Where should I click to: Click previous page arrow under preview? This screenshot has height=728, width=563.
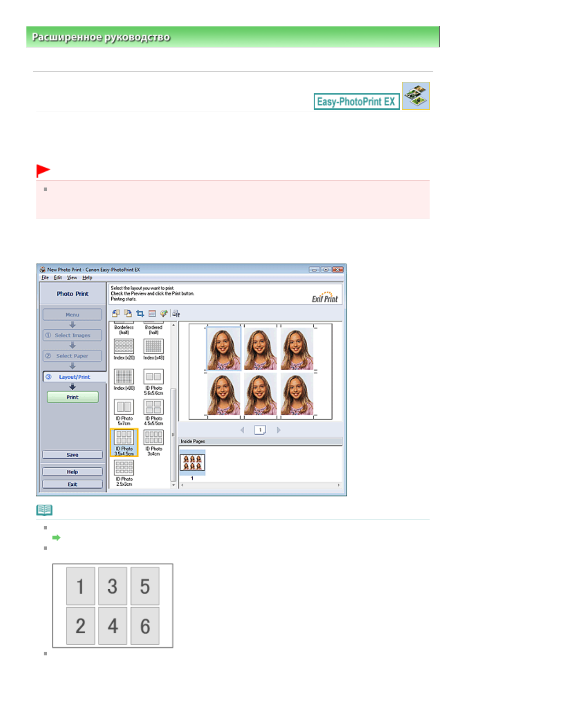(242, 430)
